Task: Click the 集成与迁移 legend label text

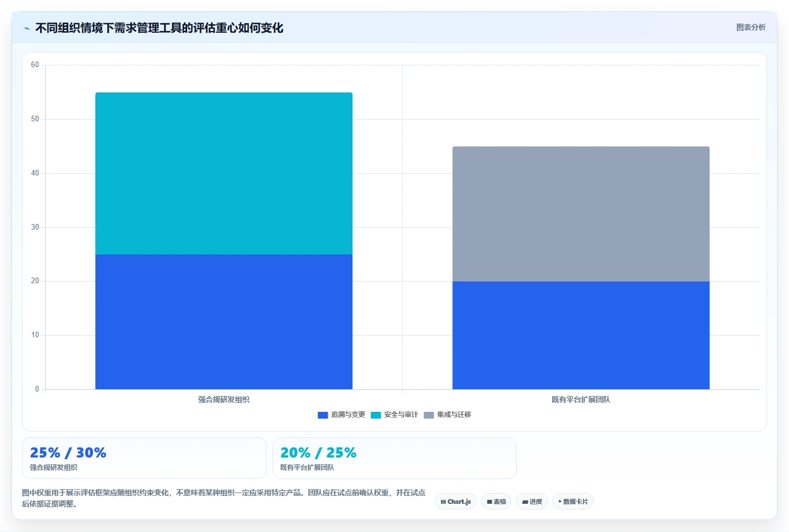Action: click(x=454, y=415)
